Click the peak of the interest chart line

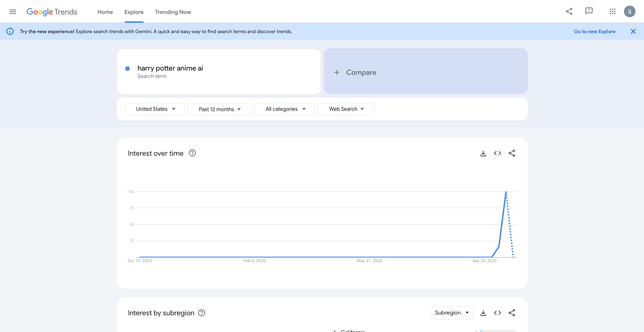coord(506,192)
